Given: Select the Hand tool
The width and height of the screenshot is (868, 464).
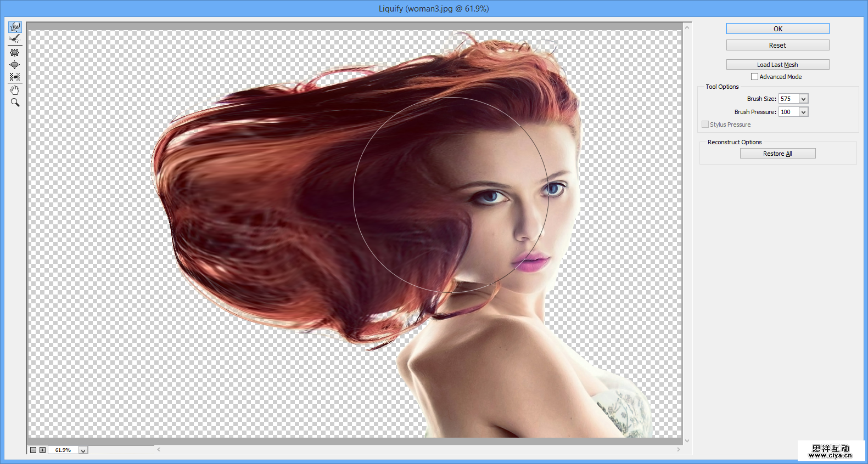Looking at the screenshot, I should [15, 90].
